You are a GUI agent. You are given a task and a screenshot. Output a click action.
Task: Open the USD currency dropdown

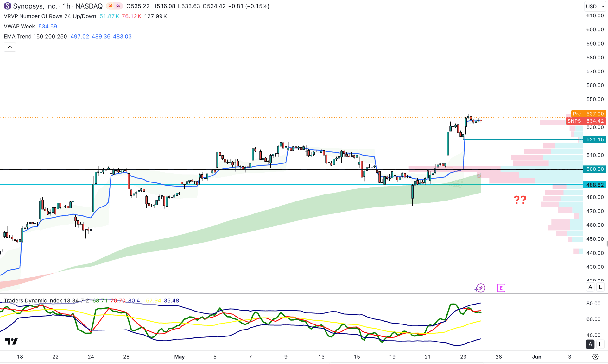pos(595,6)
